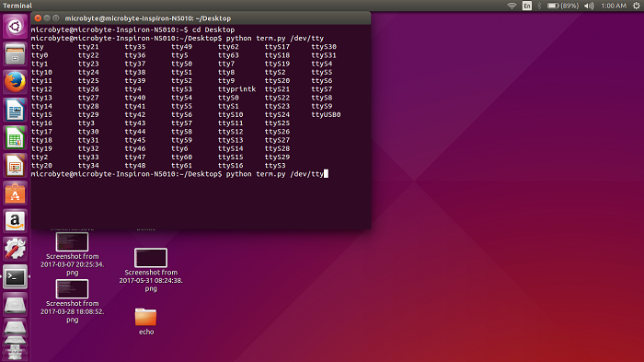This screenshot has height=362, width=644.
Task: Click the Terminal title bar text
Action: [148, 18]
